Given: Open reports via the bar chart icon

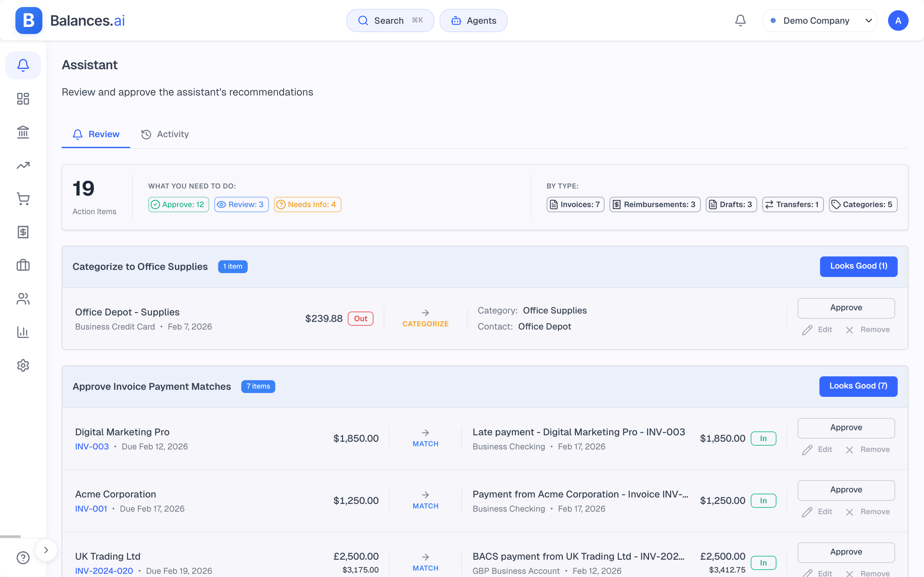Looking at the screenshot, I should coord(23,332).
